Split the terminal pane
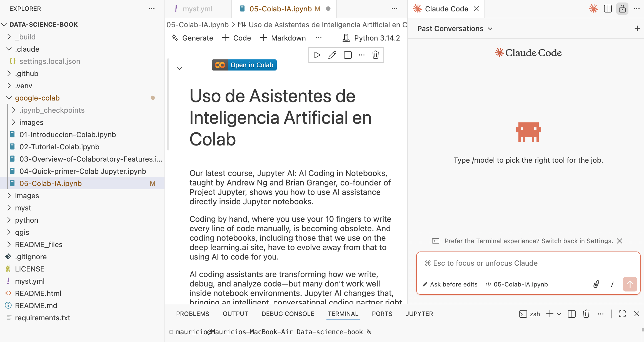Viewport: 644px width, 342px height. (571, 314)
